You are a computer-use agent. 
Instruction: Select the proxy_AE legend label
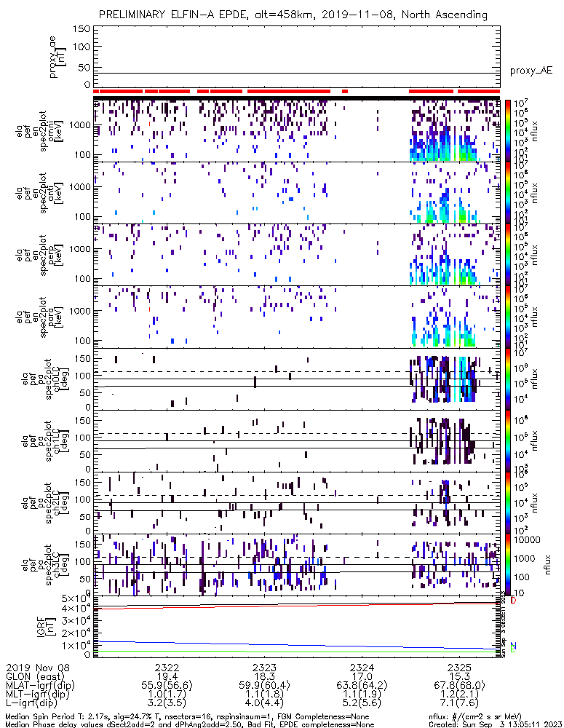532,71
